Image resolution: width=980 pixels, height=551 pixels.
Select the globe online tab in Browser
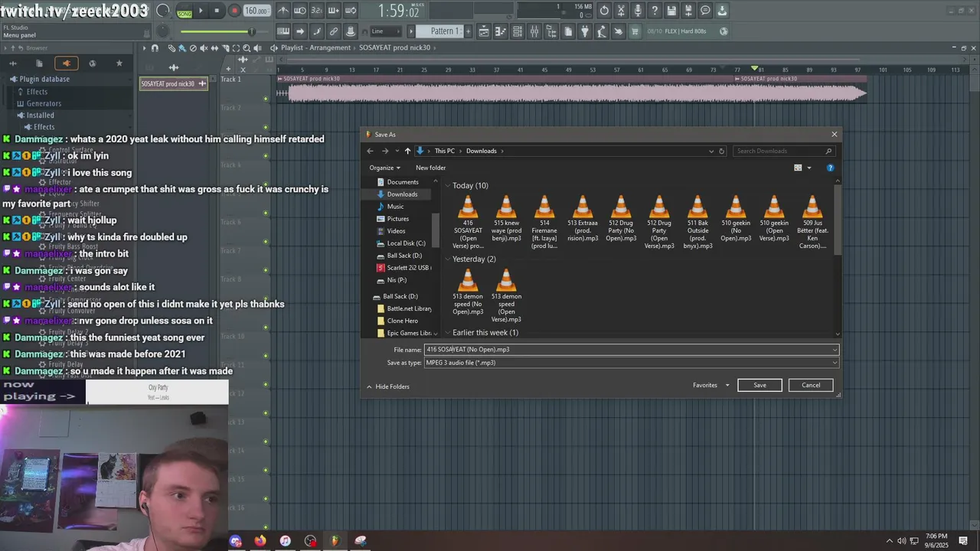click(x=93, y=64)
